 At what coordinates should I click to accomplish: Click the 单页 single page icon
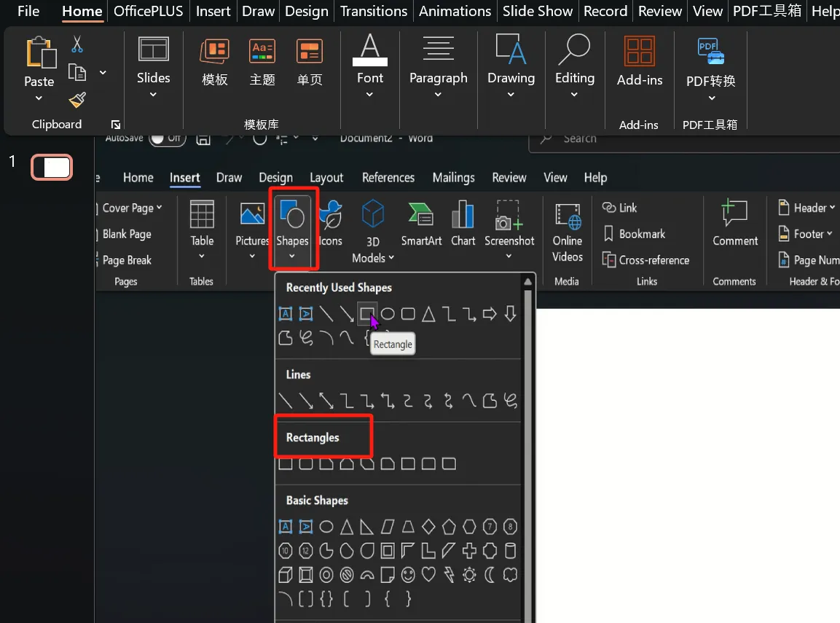[310, 62]
